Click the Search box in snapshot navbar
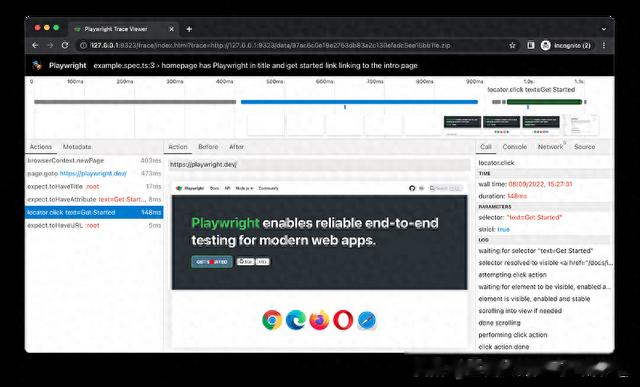This screenshot has width=640, height=387. click(x=446, y=188)
